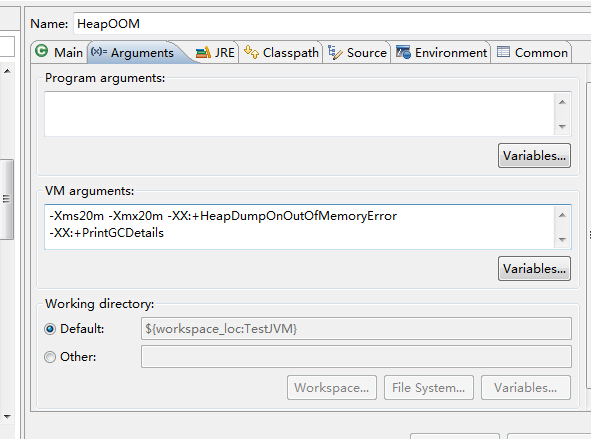Click Variables button under VM arguments
Viewport: 591px width, 439px height.
click(534, 269)
